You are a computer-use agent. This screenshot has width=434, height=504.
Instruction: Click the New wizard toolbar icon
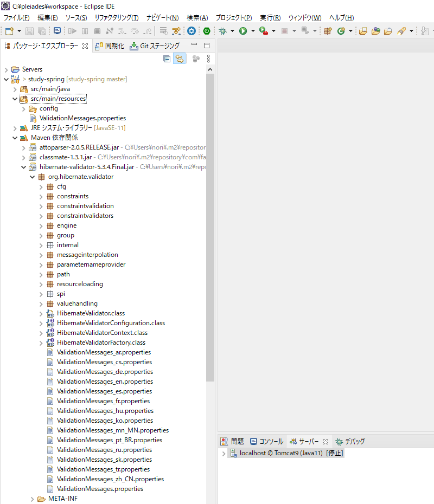[9, 31]
